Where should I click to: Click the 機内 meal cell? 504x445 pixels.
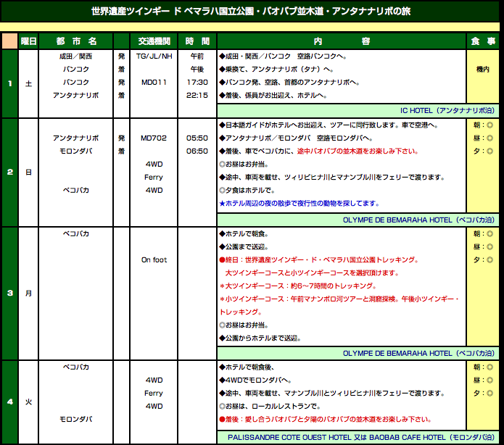point(483,69)
